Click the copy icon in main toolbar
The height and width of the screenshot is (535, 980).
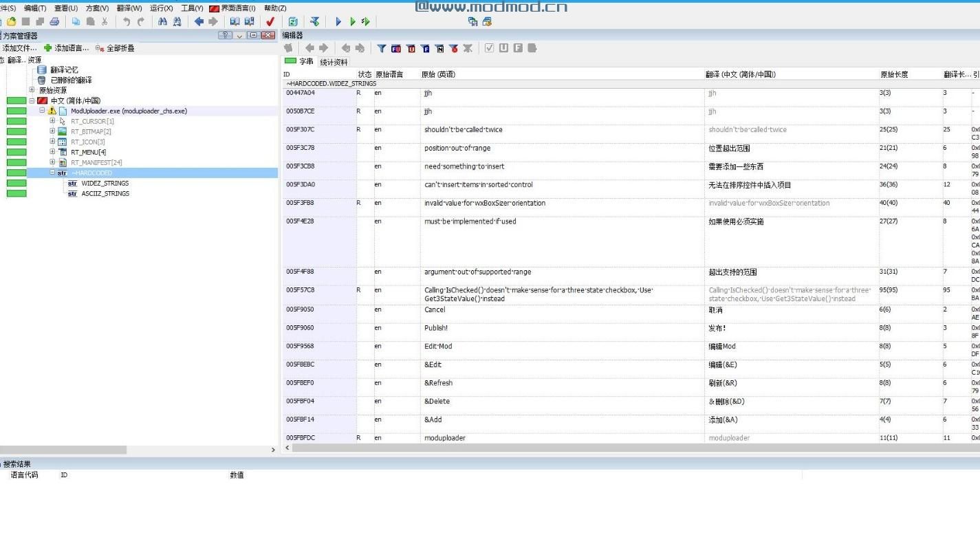76,22
